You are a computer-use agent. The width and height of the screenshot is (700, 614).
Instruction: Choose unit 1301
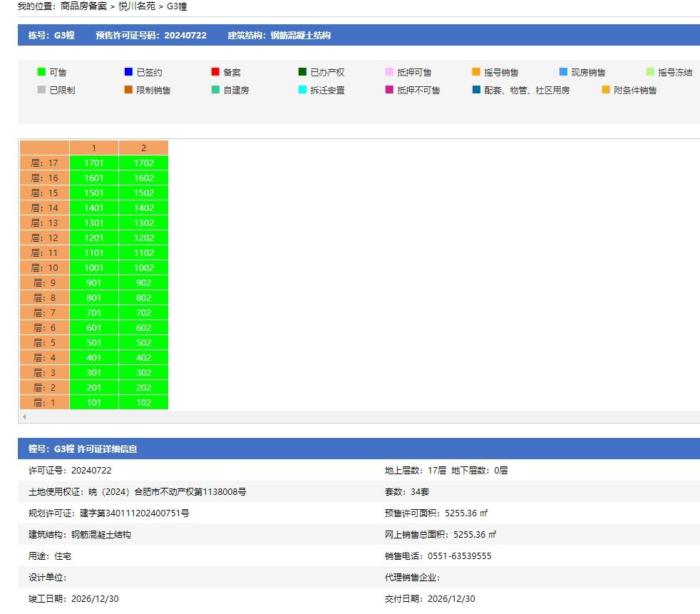94,222
